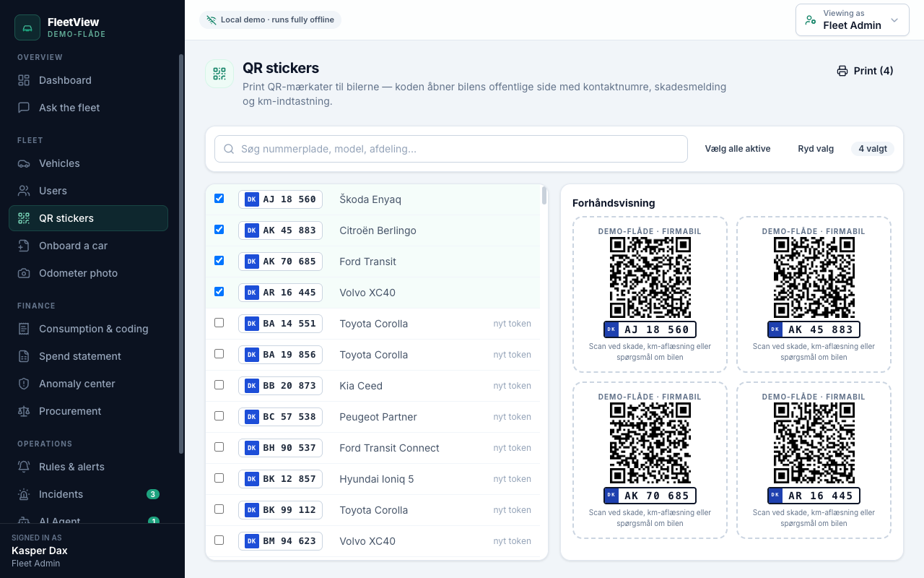Click the FleetView car logo icon
Screen dimensions: 924x578
(27, 27)
